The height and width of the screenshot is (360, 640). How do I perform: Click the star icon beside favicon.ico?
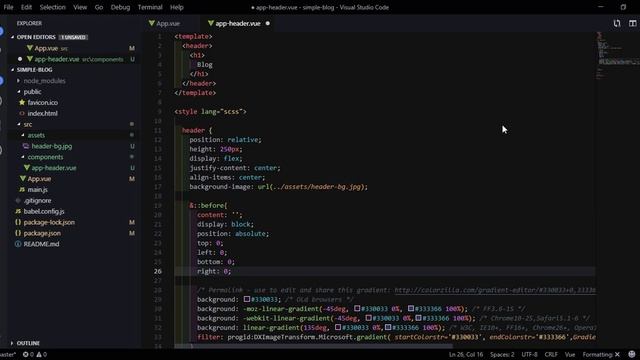click(22, 102)
